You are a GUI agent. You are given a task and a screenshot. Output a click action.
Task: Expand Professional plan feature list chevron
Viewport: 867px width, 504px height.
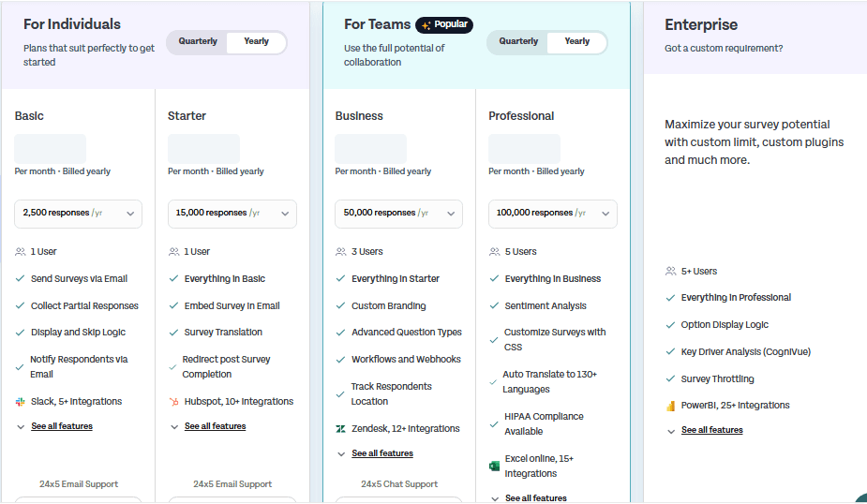click(495, 499)
